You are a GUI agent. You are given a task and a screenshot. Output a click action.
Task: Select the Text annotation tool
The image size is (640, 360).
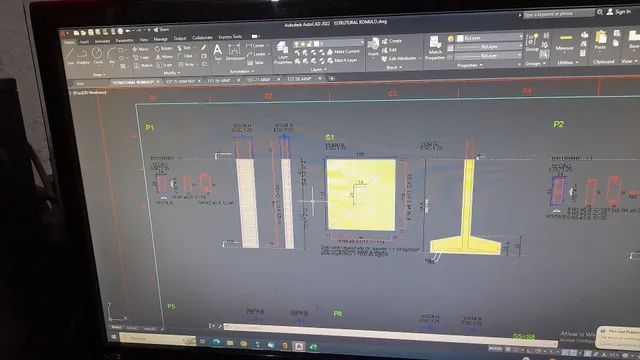click(218, 53)
